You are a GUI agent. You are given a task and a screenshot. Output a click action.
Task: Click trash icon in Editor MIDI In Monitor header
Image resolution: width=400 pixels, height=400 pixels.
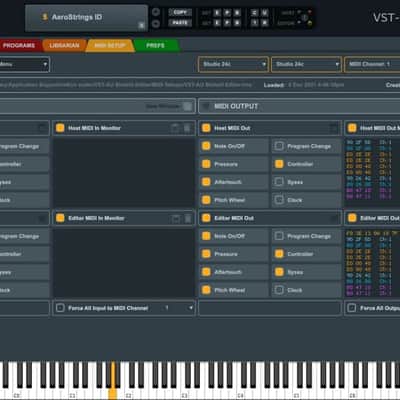point(188,218)
